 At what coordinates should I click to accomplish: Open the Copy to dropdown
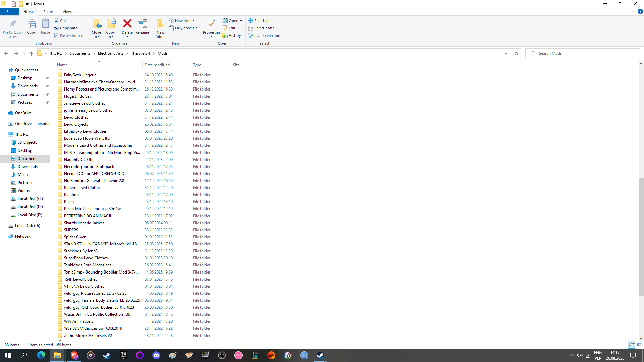(110, 35)
